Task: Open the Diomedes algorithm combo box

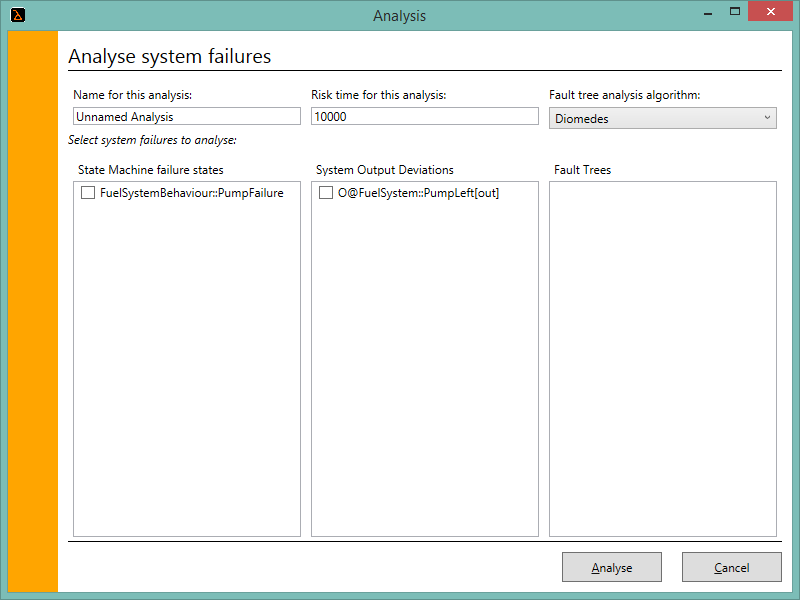Action: point(663,118)
